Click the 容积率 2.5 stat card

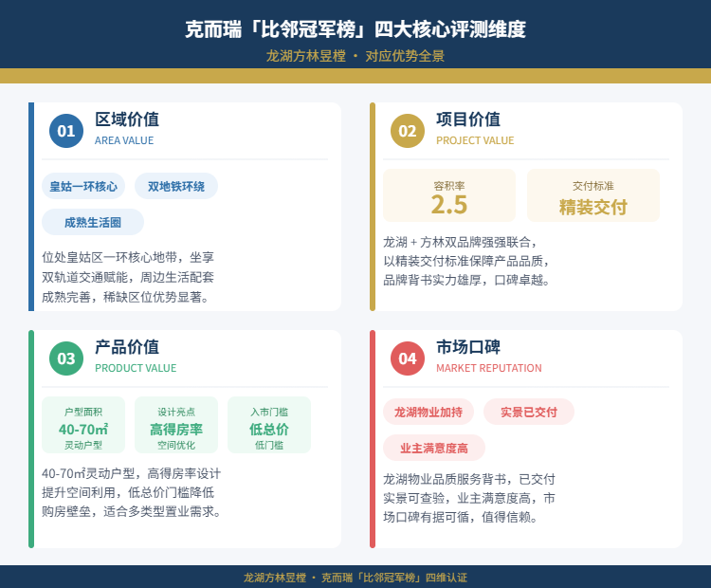pos(449,195)
